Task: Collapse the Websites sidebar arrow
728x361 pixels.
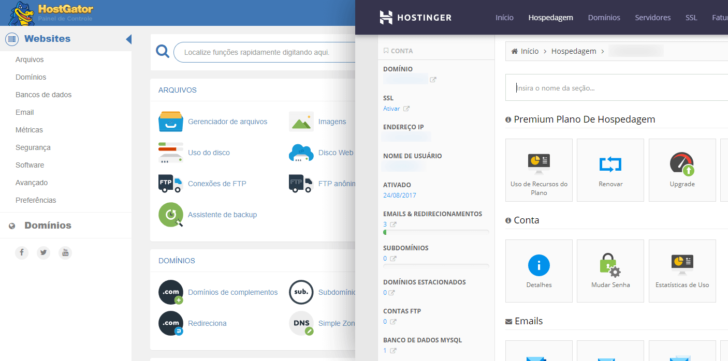Action: pos(129,39)
